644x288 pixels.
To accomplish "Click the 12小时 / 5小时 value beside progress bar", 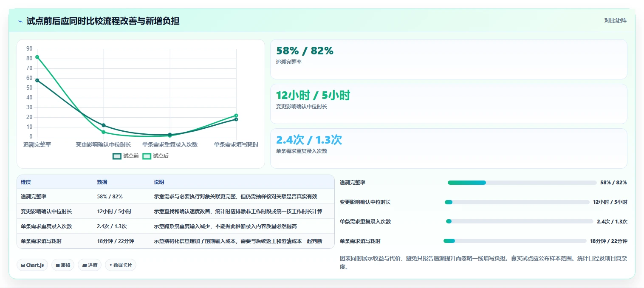I will (610, 202).
